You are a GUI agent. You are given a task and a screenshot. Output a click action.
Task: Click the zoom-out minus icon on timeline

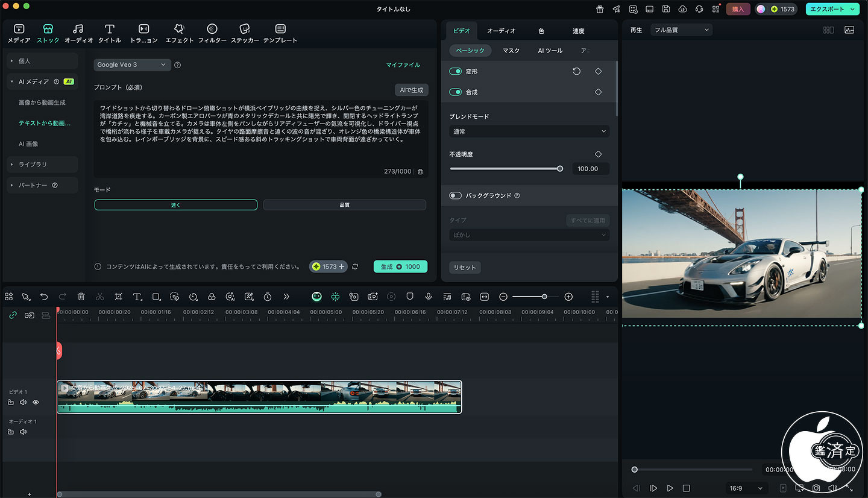[x=503, y=297]
